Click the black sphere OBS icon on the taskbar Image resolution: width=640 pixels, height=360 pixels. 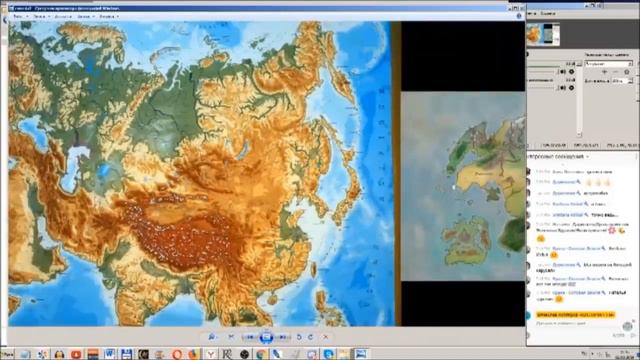[244, 354]
